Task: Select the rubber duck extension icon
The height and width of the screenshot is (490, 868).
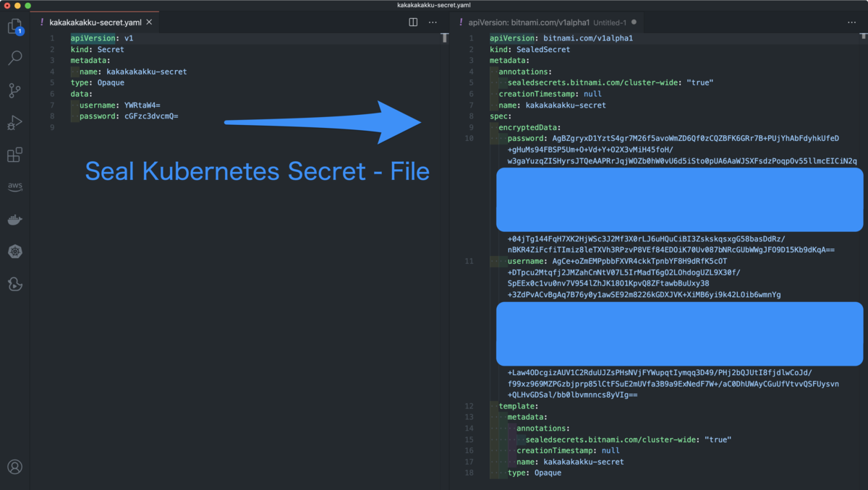Action: [14, 284]
